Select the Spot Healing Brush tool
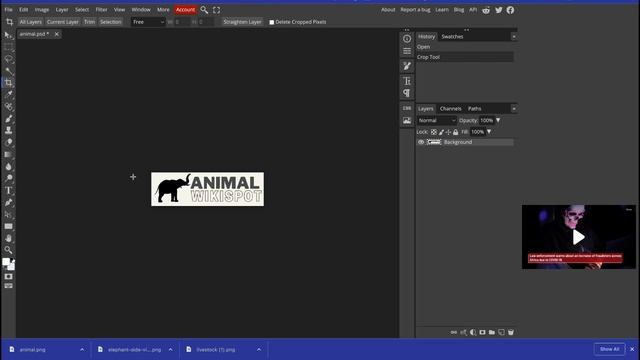The height and width of the screenshot is (360, 640). coord(8,107)
